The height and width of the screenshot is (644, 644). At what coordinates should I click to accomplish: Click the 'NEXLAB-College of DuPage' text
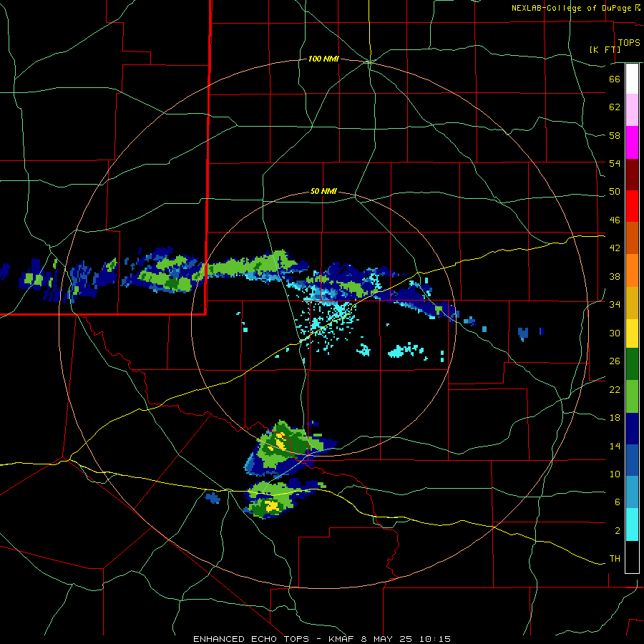571,8
